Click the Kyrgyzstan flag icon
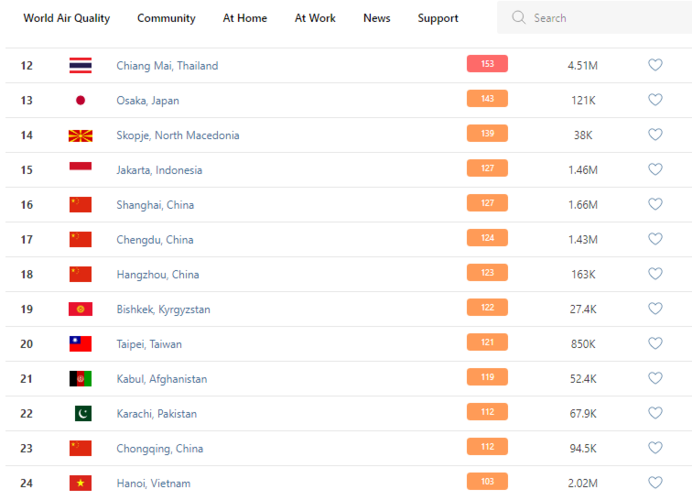This screenshot has height=500, width=692. pyautogui.click(x=80, y=309)
